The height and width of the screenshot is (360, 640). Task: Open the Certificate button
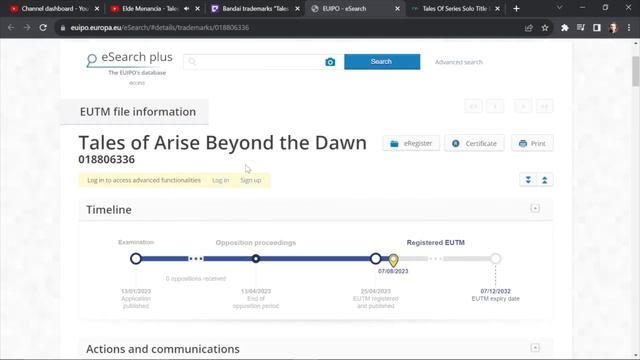[474, 143]
